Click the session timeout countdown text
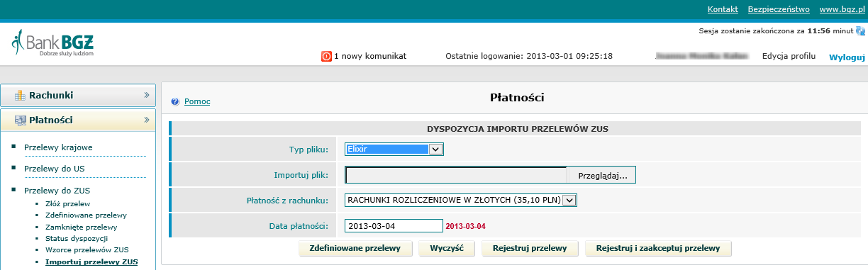868x270 pixels. (776, 31)
